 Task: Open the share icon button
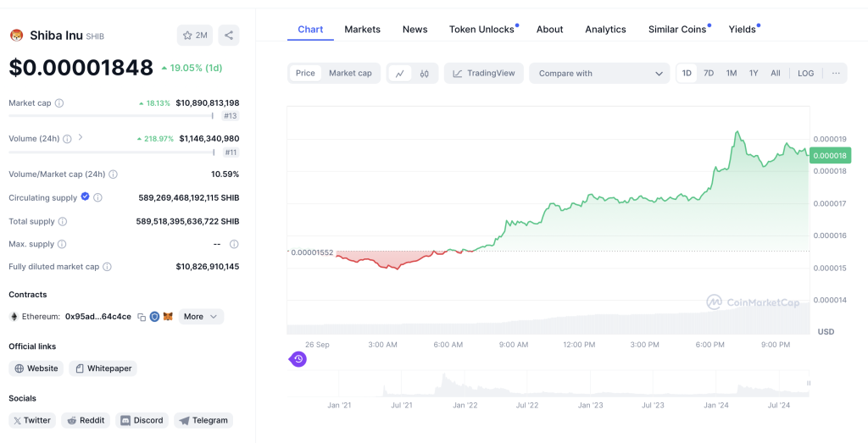click(x=229, y=36)
